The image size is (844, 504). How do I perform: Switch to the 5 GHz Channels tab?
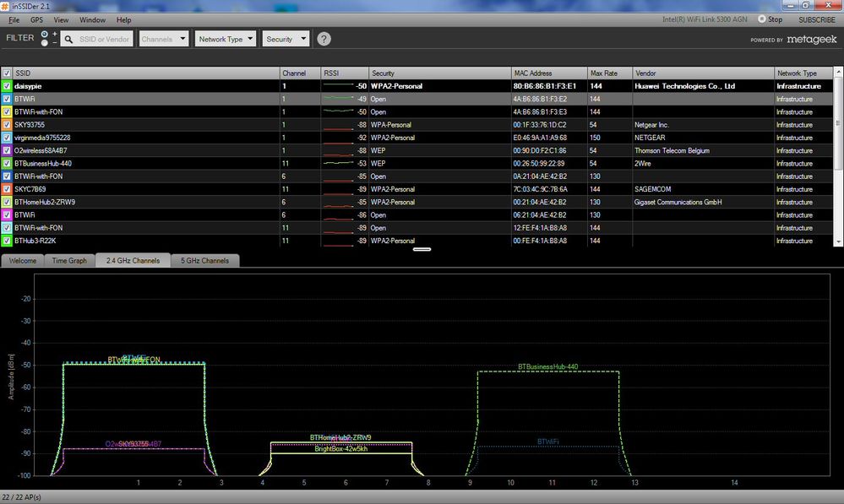pos(204,260)
